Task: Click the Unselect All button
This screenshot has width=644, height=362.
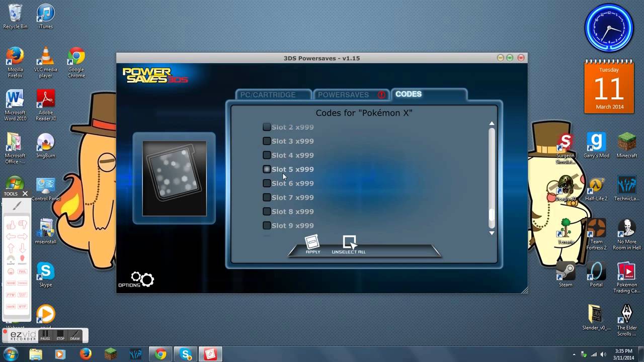Action: [x=349, y=245]
